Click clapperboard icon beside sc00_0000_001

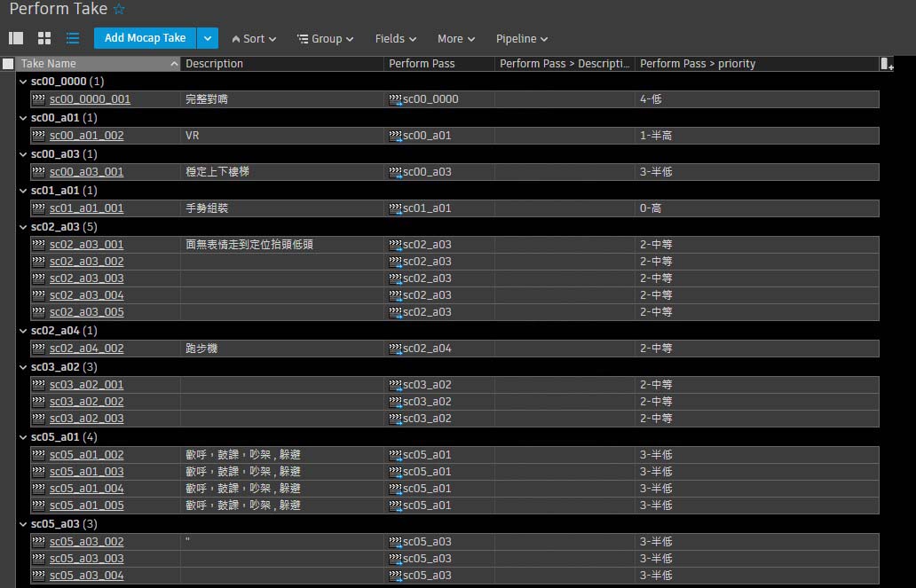point(38,99)
